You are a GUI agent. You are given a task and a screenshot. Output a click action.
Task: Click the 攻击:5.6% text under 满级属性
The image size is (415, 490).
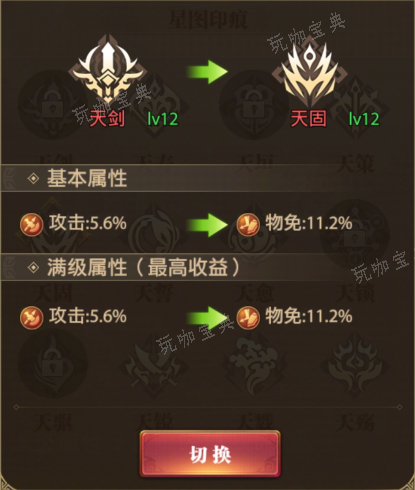[x=88, y=316]
